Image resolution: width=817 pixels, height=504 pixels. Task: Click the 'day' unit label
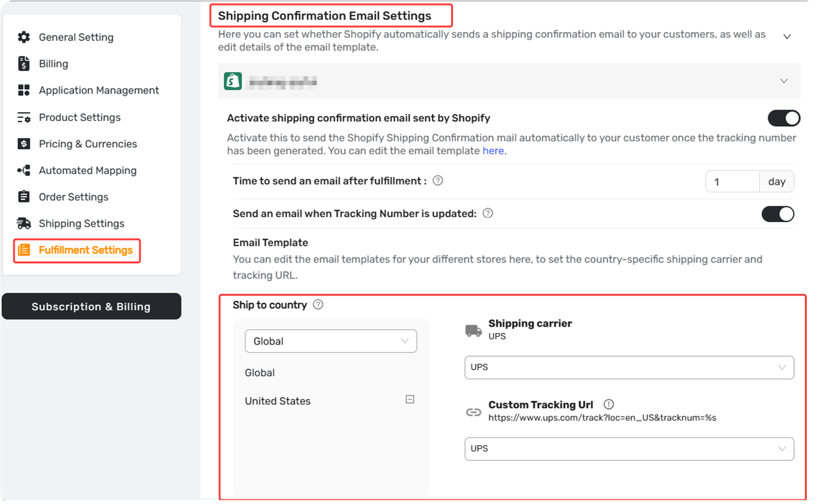(777, 182)
